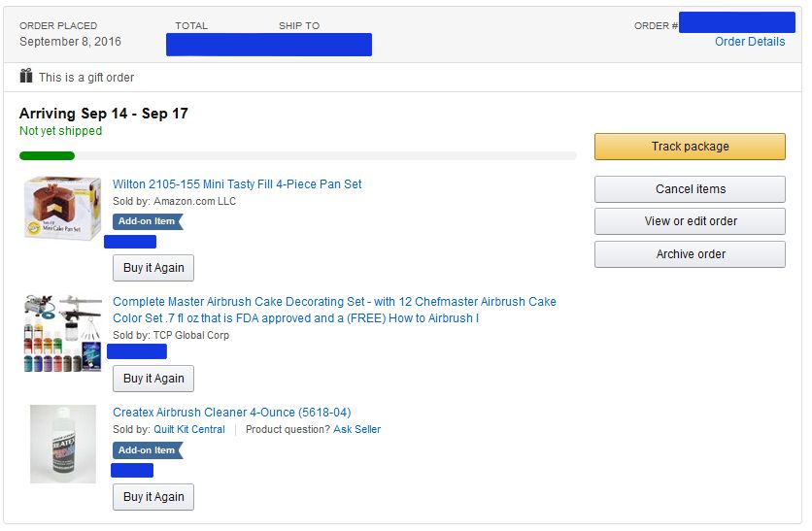Click the Createx Add-on Item badge
Image resolution: width=812 pixels, height=531 pixels.
148,450
